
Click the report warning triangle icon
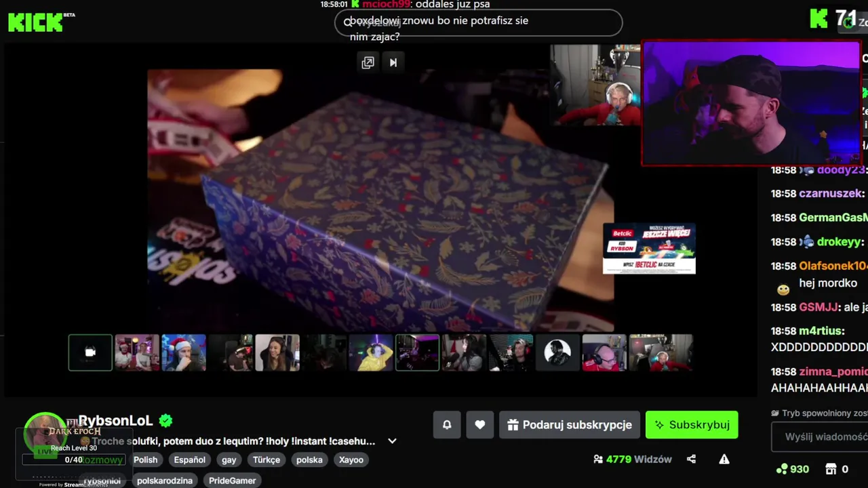(724, 460)
